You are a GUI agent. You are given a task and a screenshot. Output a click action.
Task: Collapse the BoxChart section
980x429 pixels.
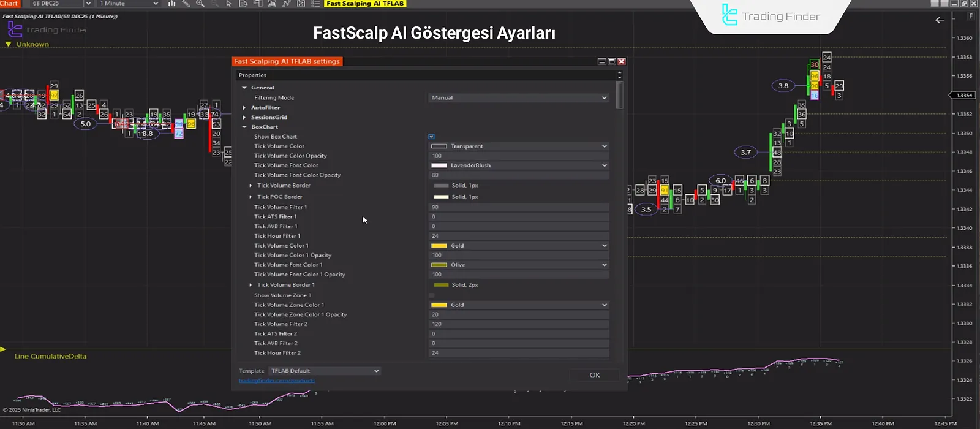tap(244, 127)
